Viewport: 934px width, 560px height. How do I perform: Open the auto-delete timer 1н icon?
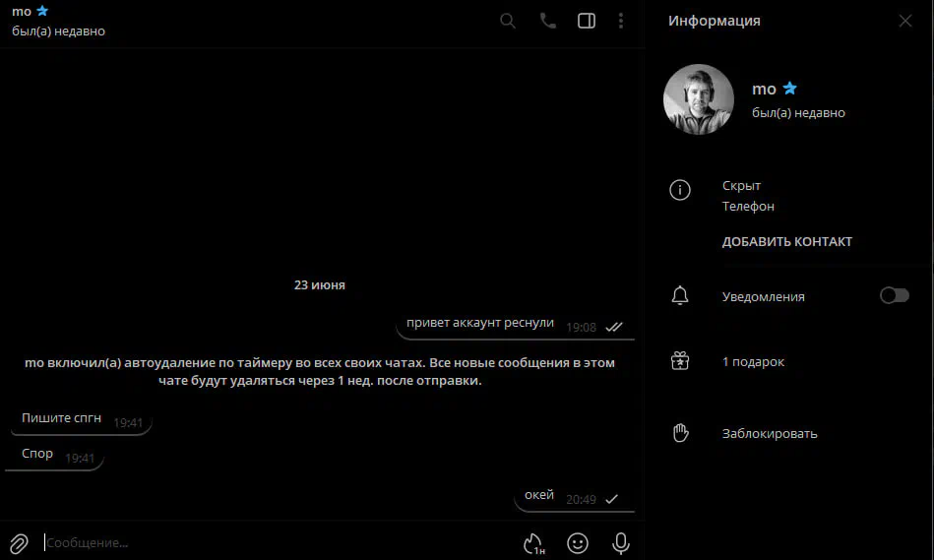(x=533, y=543)
